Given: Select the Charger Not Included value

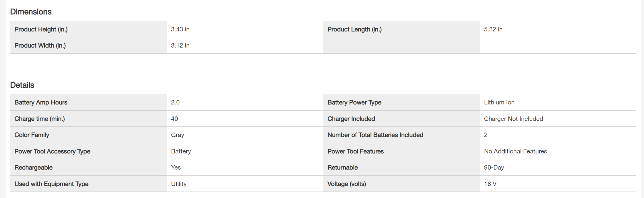Looking at the screenshot, I should coord(513,119).
